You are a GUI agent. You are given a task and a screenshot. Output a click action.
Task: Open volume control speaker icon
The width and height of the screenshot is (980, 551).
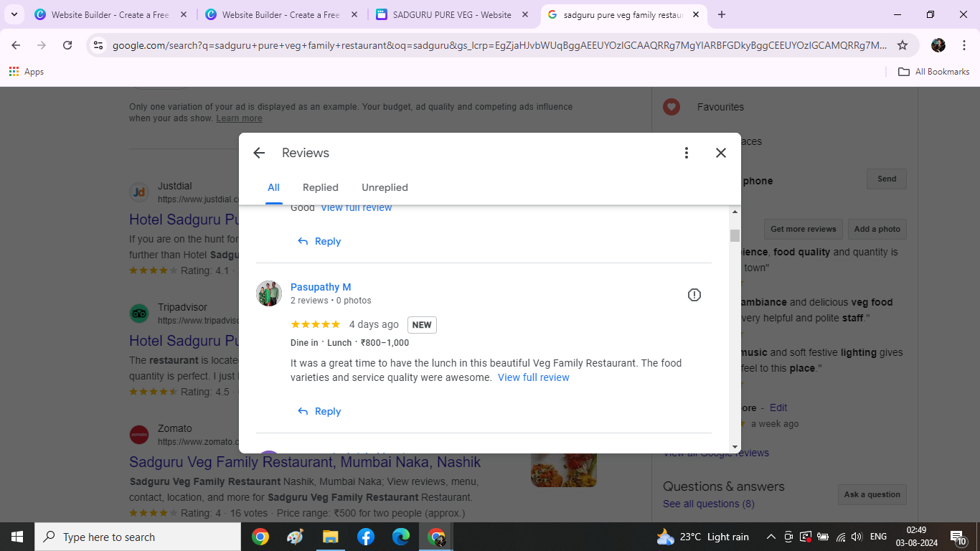coord(857,537)
